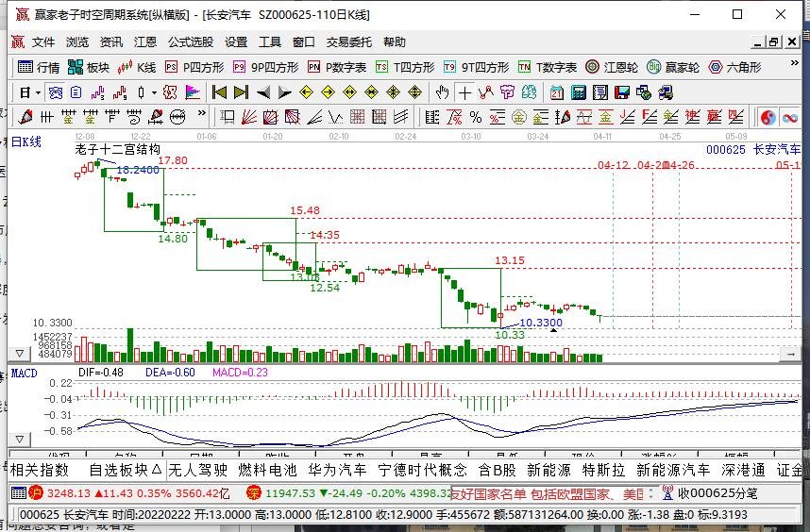
Task: Collapse K-line panel with triangle button
Action: (20, 354)
